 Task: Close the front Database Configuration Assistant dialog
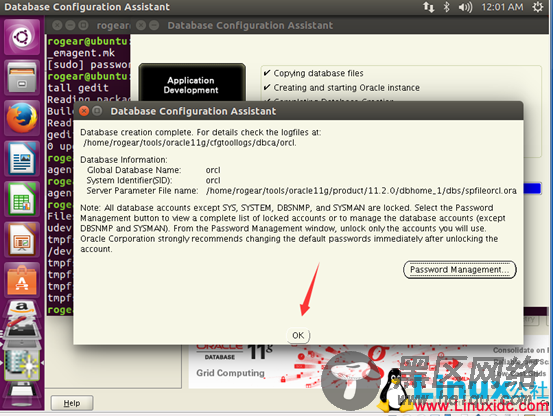(84, 111)
